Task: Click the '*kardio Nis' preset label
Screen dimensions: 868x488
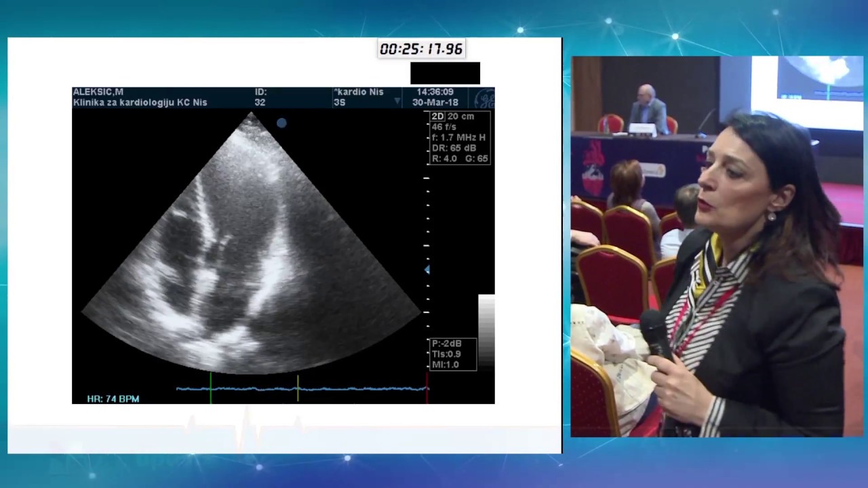Action: tap(359, 92)
